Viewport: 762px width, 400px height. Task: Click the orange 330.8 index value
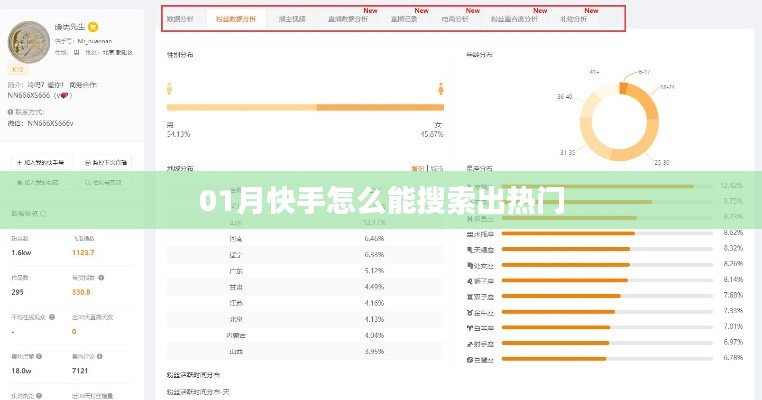81,292
